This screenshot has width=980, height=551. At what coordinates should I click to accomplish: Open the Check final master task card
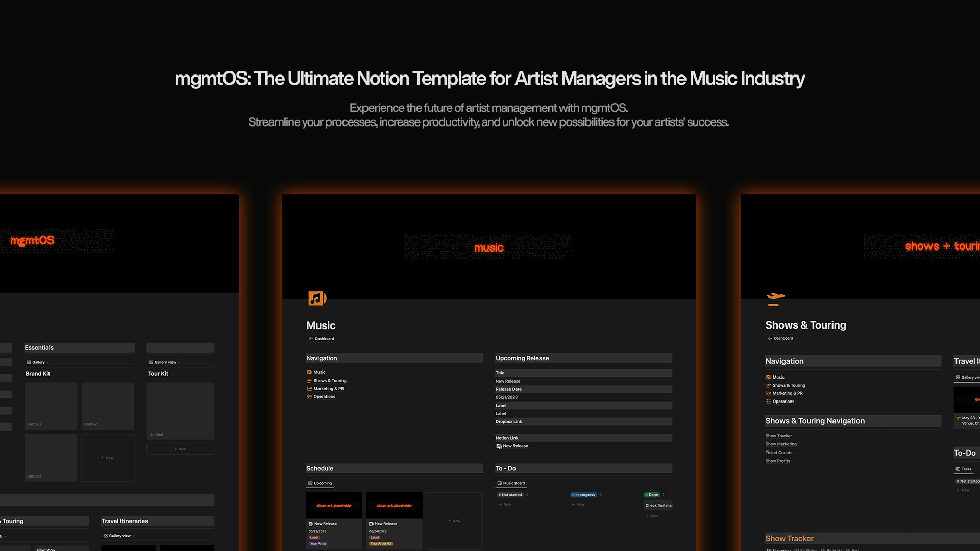(658, 506)
